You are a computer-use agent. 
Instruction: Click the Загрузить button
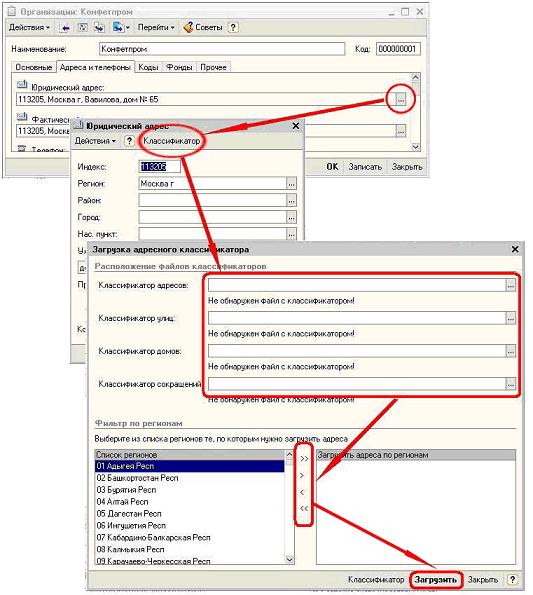[436, 579]
